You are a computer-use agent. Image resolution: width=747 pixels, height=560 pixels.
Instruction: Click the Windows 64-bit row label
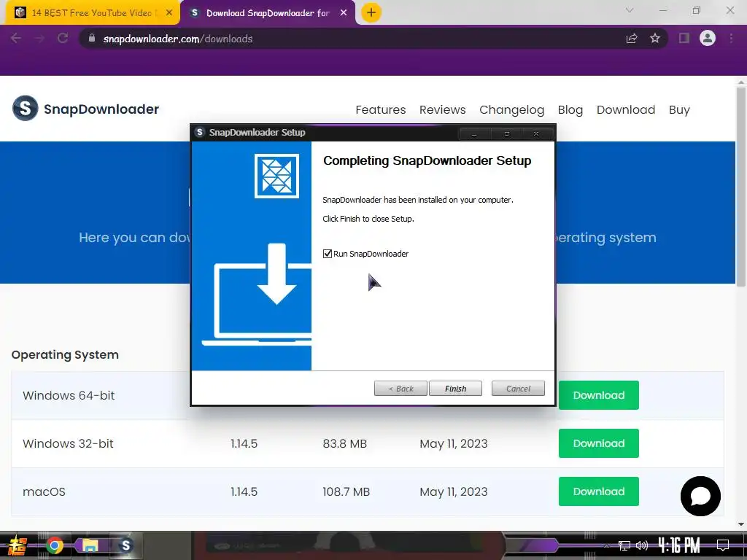click(x=69, y=396)
